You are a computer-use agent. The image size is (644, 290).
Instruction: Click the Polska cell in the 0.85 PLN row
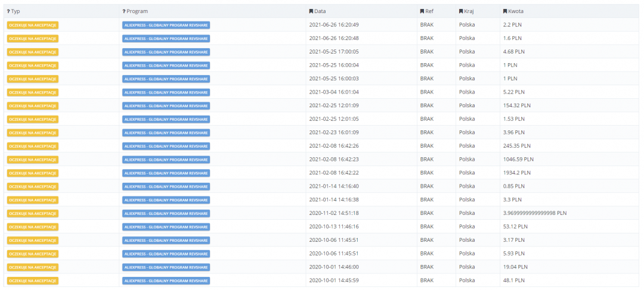(467, 186)
